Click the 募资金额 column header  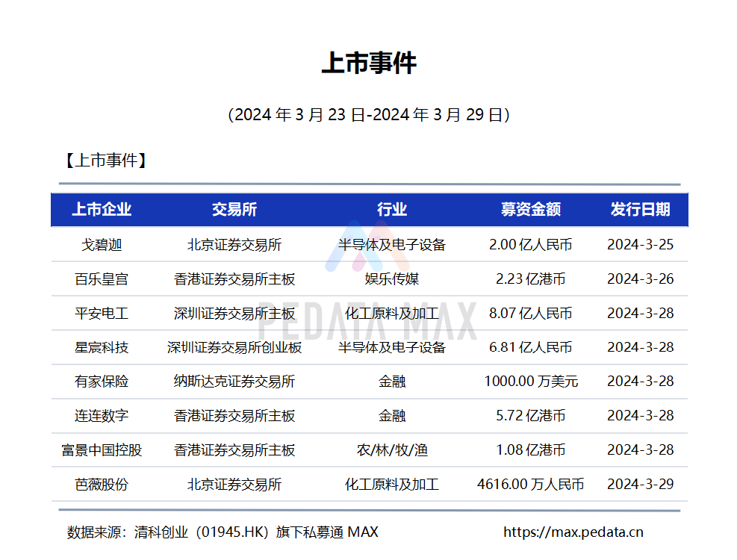[531, 209]
